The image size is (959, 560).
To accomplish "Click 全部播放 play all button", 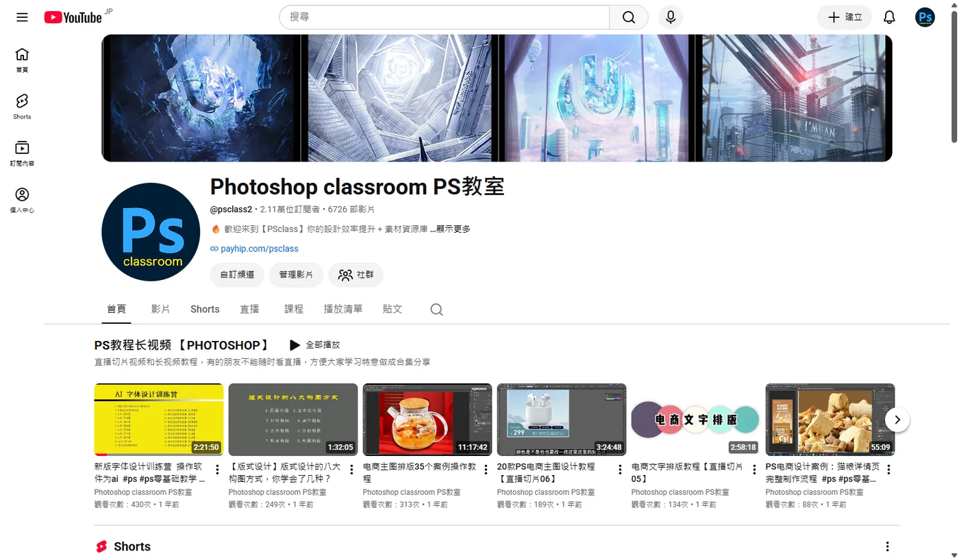I will click(x=314, y=345).
